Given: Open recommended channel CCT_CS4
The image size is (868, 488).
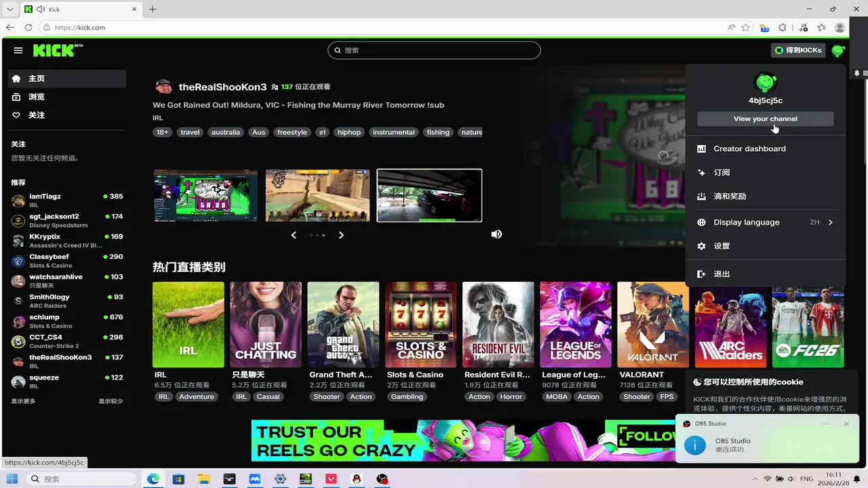Looking at the screenshot, I should pyautogui.click(x=67, y=341).
